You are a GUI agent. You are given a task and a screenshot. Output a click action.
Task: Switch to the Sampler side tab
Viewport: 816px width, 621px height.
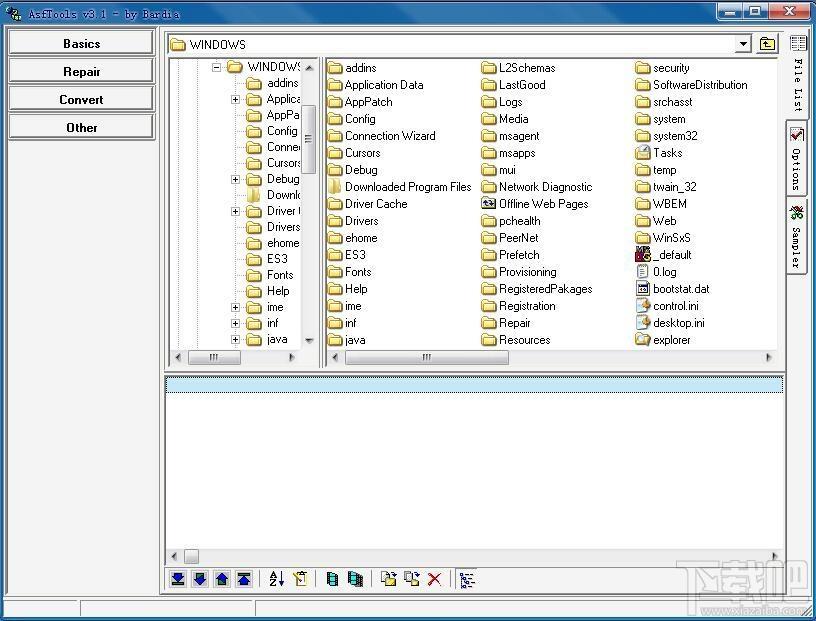[x=797, y=236]
